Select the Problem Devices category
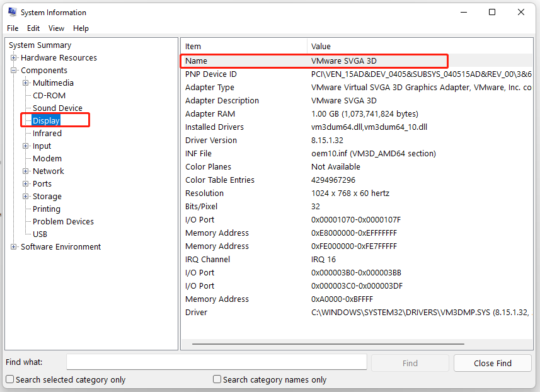Viewport: 540px width, 392px height. tap(63, 221)
